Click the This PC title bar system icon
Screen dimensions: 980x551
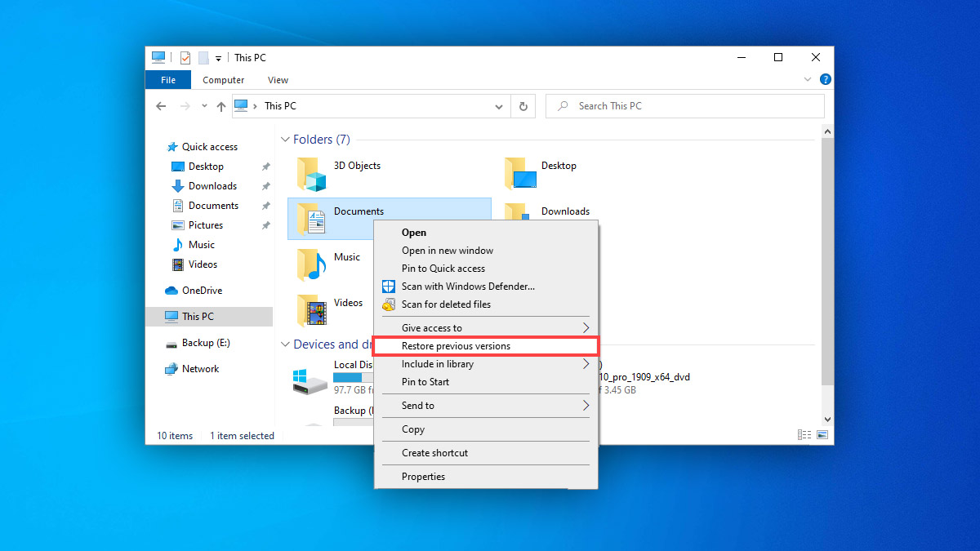pos(158,58)
